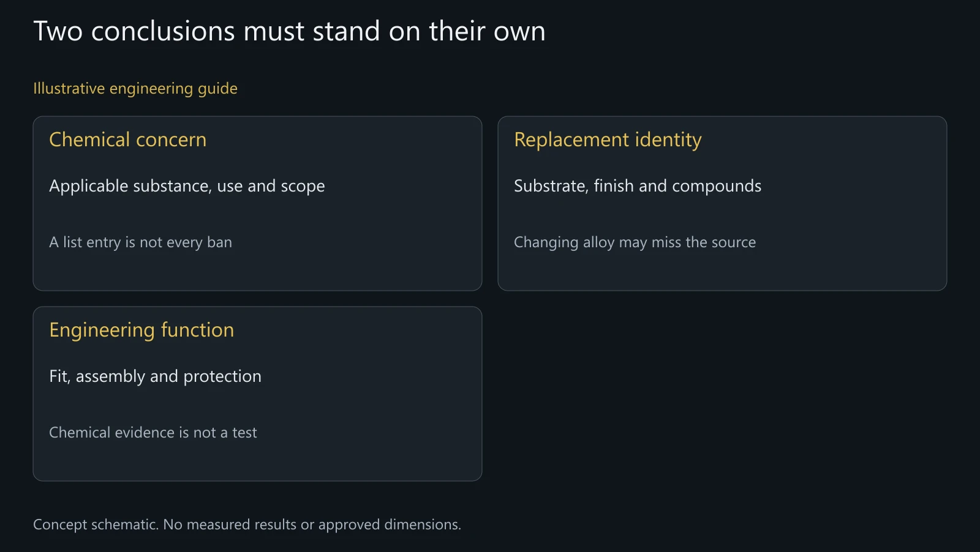Click 'Fit, assembly and protection' text
This screenshot has height=552, width=980.
pos(155,376)
